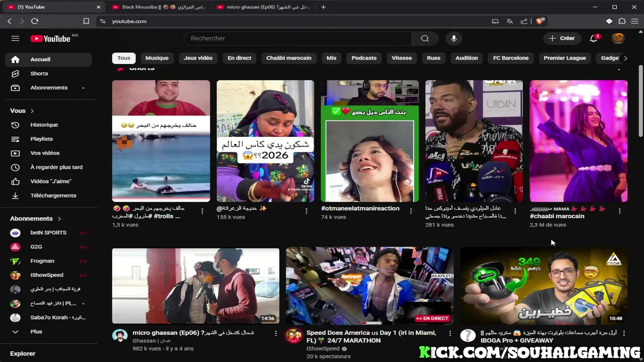This screenshot has height=362, width=644.
Task: Select the Jeux vidéo chip
Action: point(198,58)
